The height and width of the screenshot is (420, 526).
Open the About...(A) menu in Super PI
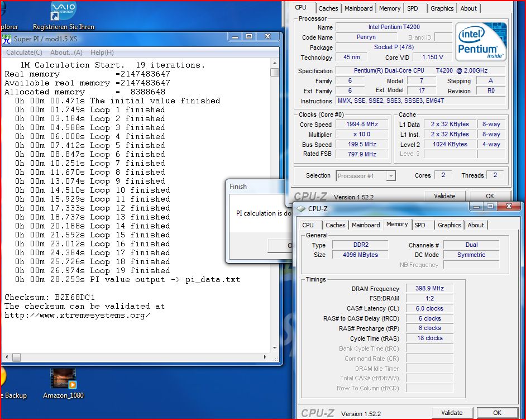pyautogui.click(x=66, y=52)
